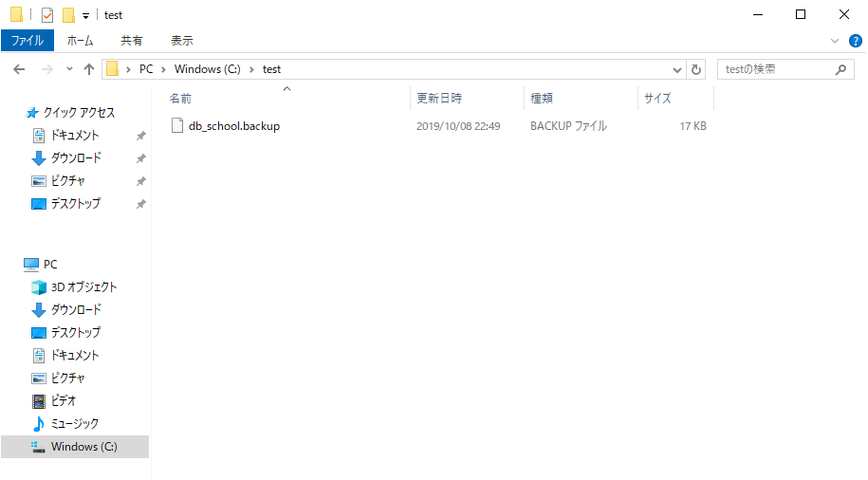The height and width of the screenshot is (480, 868).
Task: Open ピクチャ under クイック アクセス
Action: point(68,180)
